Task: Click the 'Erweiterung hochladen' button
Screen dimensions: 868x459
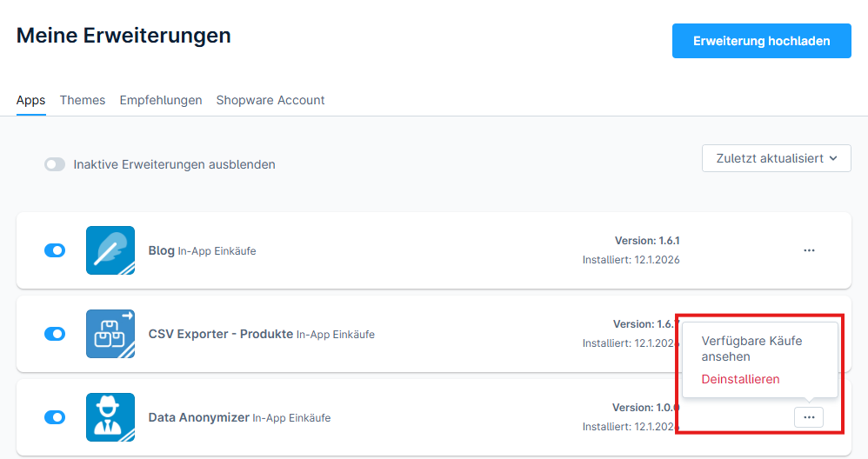Action: [x=761, y=41]
